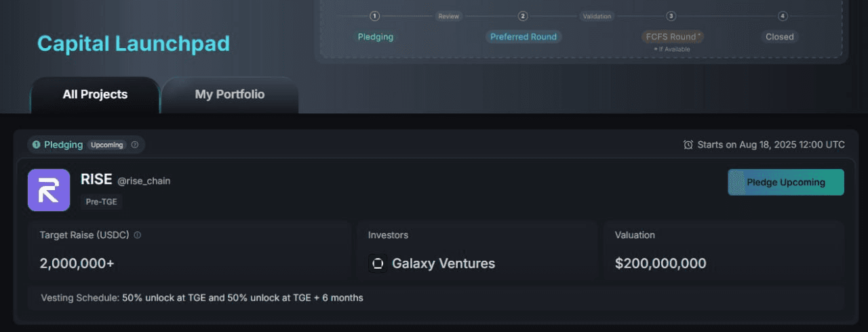Open the @rise_chain handle link
This screenshot has width=868, height=332.
(144, 181)
